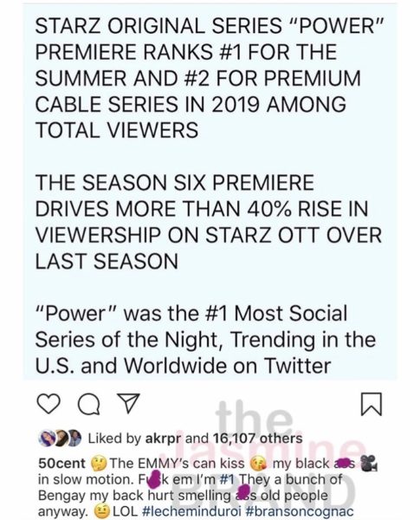This screenshot has height=520, width=420.
Task: Open liker profile avatars cluster
Action: pos(60,438)
